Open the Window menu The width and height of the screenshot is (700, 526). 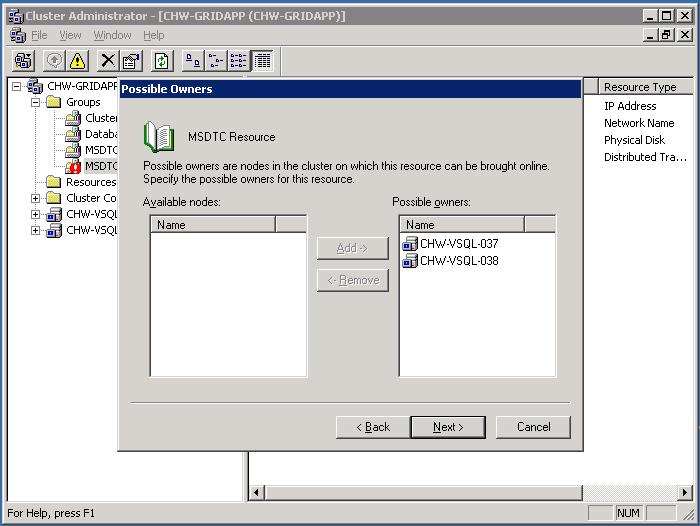tap(112, 35)
